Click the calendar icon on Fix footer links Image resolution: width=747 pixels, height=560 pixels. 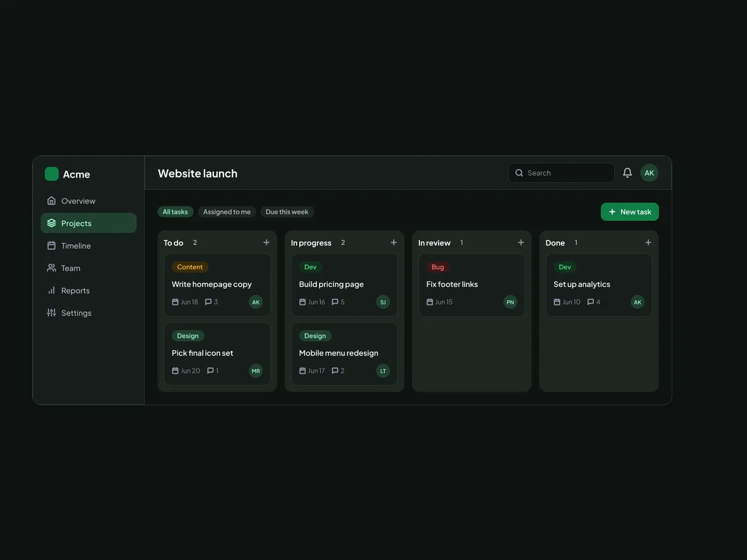pyautogui.click(x=430, y=302)
